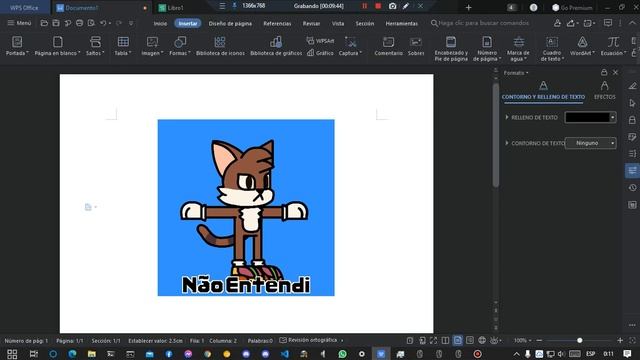Insert WPSArt text
The width and height of the screenshot is (640, 360).
(x=320, y=40)
